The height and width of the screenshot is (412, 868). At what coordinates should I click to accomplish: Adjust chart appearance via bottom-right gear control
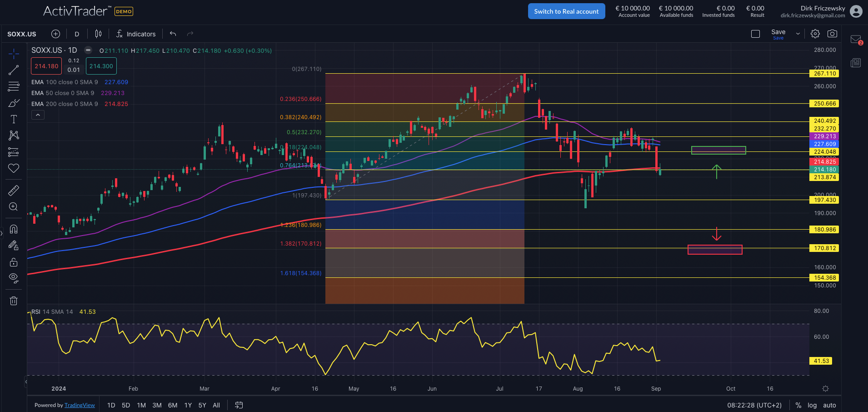coord(825,389)
